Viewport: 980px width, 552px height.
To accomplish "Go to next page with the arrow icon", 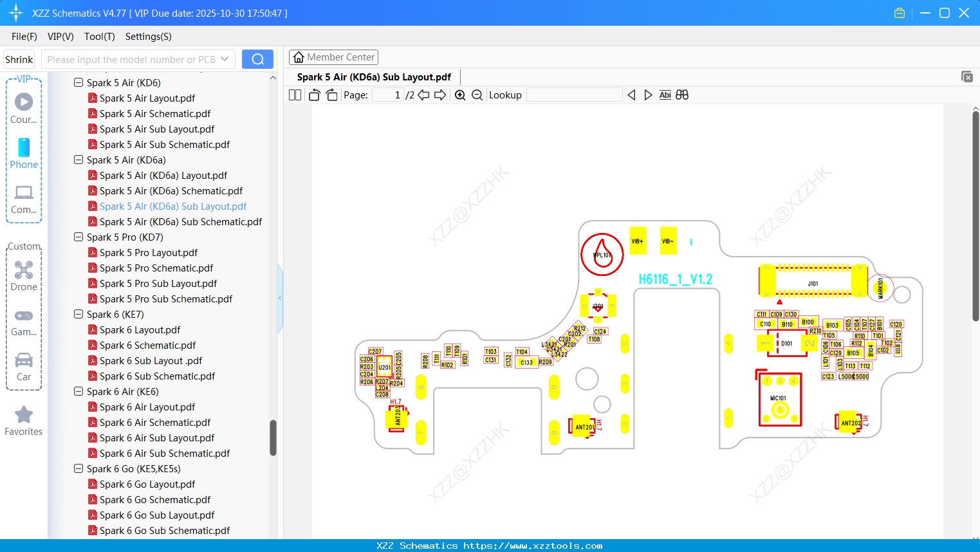I will [x=439, y=95].
